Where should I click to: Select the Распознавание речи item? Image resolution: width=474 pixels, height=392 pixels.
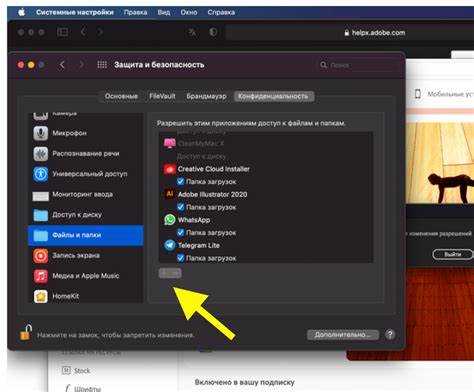coord(85,154)
